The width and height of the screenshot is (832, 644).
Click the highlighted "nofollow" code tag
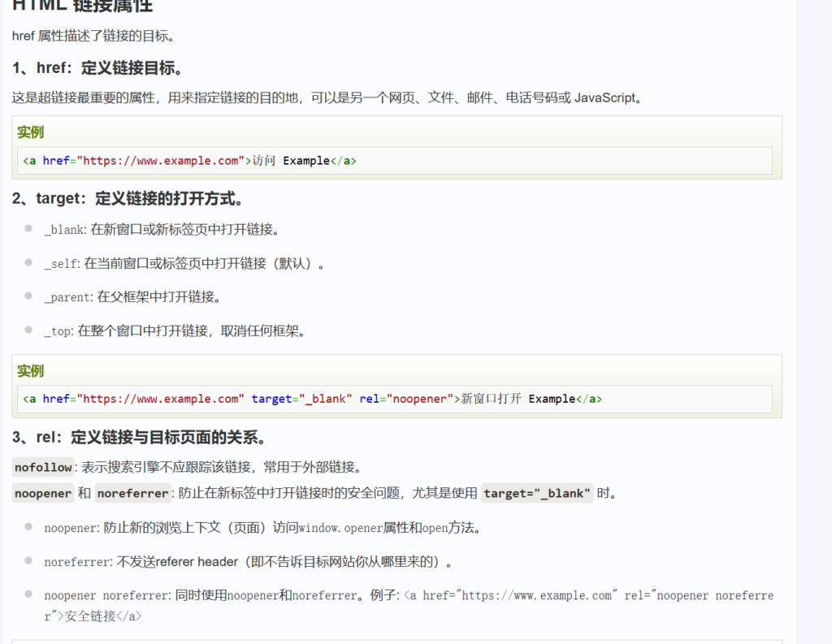pos(43,468)
